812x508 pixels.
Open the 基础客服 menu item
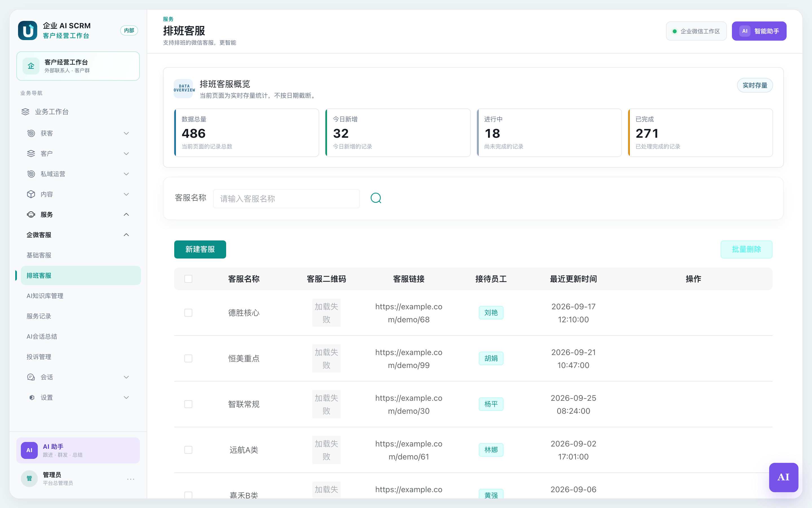point(81,255)
